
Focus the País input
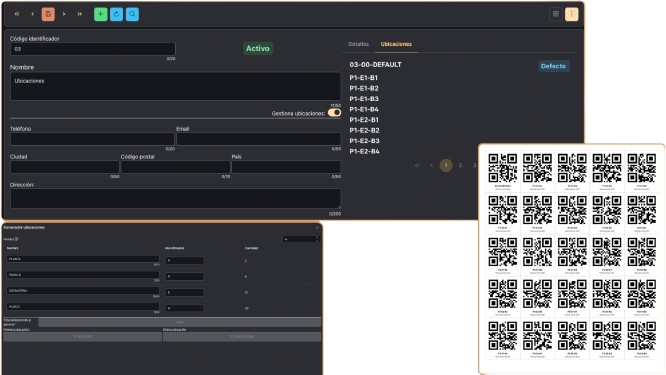tap(286, 167)
